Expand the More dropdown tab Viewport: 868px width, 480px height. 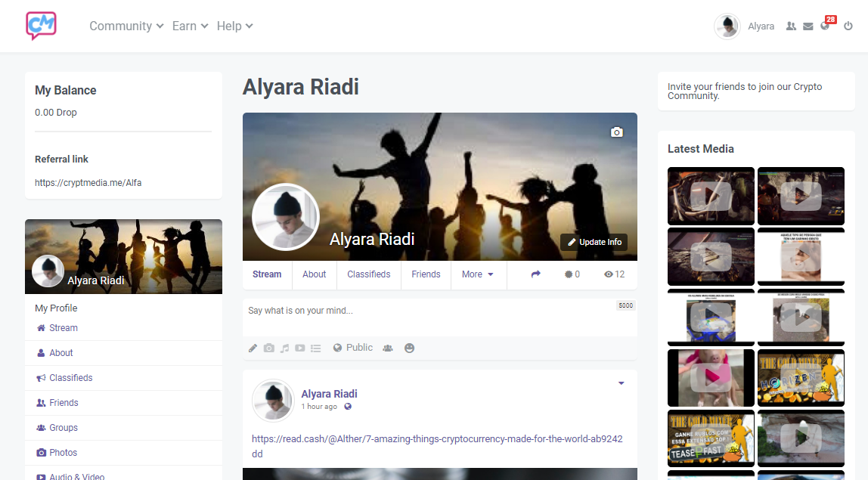(x=477, y=274)
